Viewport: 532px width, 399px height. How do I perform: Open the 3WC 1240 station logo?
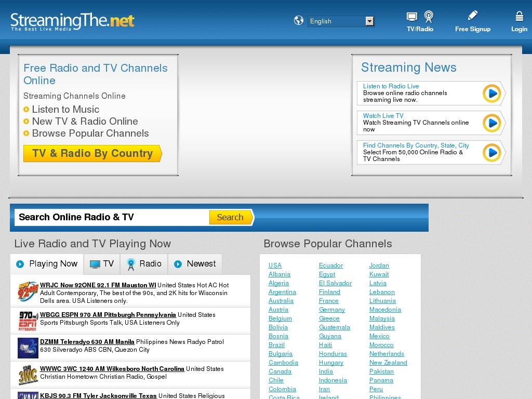tap(28, 375)
